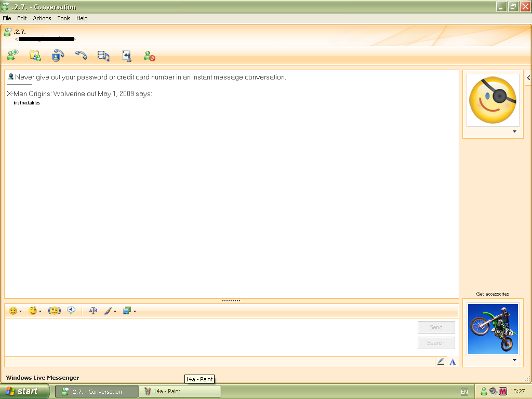Image resolution: width=532 pixels, height=399 pixels.
Task: Expand the emoticons dropdown arrow
Action: pyautogui.click(x=21, y=312)
